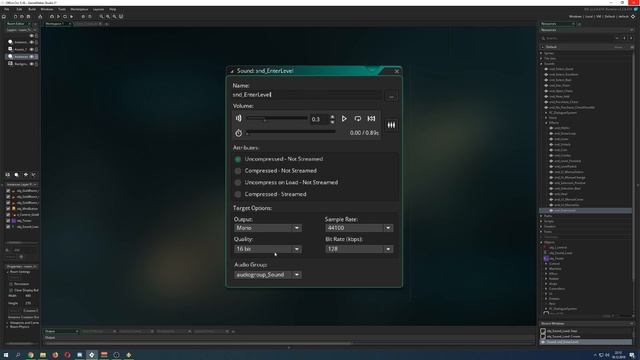Open the Audio Group dropdown
The height and width of the screenshot is (360, 640).
point(268,275)
